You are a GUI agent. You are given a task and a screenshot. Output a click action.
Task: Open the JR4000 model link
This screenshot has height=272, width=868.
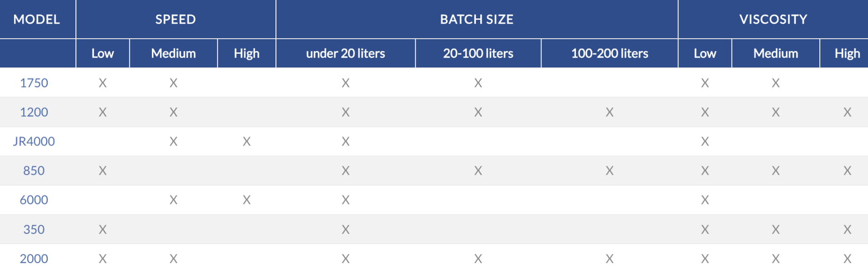click(x=34, y=142)
